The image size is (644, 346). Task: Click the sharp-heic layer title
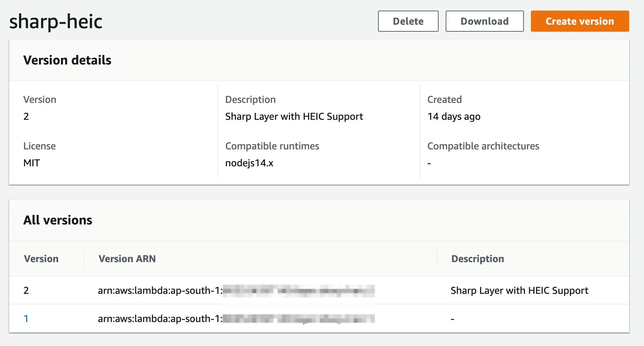(x=56, y=21)
